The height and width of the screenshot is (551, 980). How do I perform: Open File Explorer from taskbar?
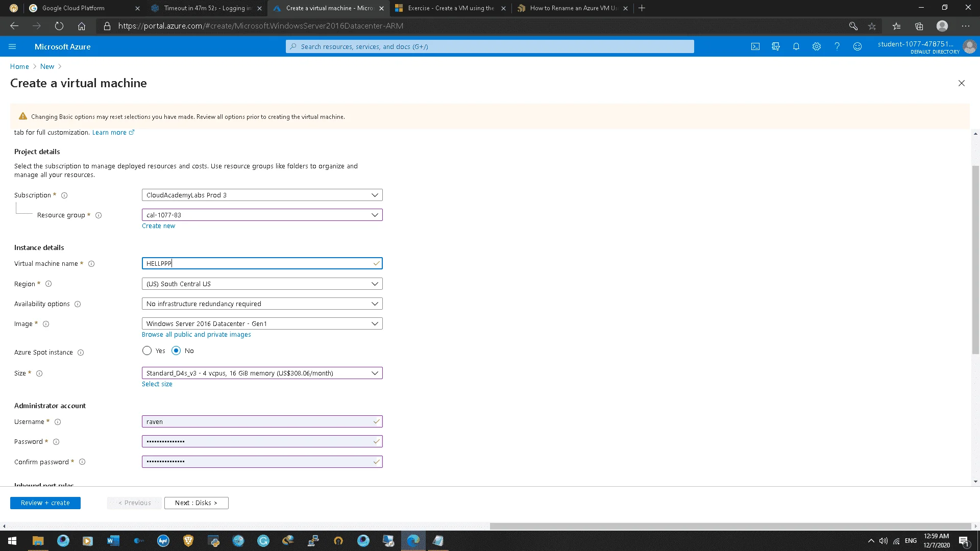(38, 541)
